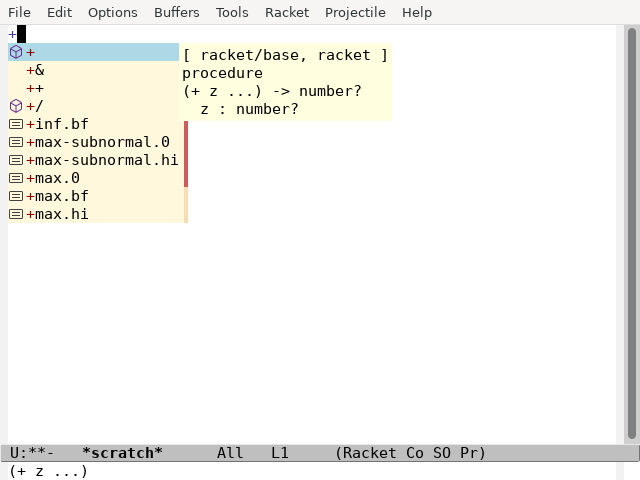Choose the +/ completion candidate
The width and height of the screenshot is (640, 480).
tap(93, 106)
